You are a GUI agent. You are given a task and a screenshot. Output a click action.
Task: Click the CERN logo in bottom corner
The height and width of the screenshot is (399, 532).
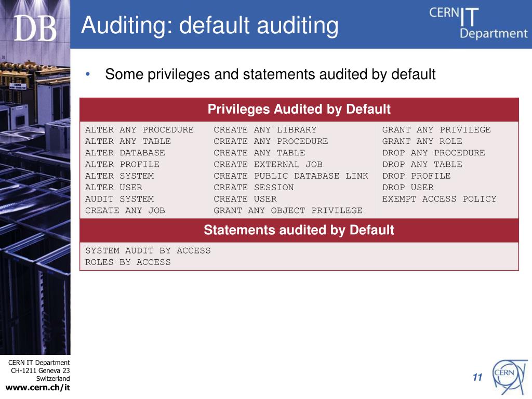pyautogui.click(x=509, y=376)
